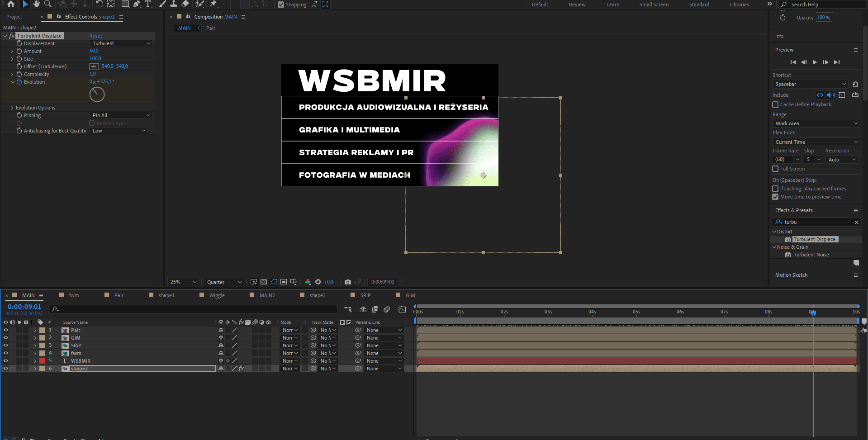Open the grid and guide options
This screenshot has height=440, width=868.
294,282
